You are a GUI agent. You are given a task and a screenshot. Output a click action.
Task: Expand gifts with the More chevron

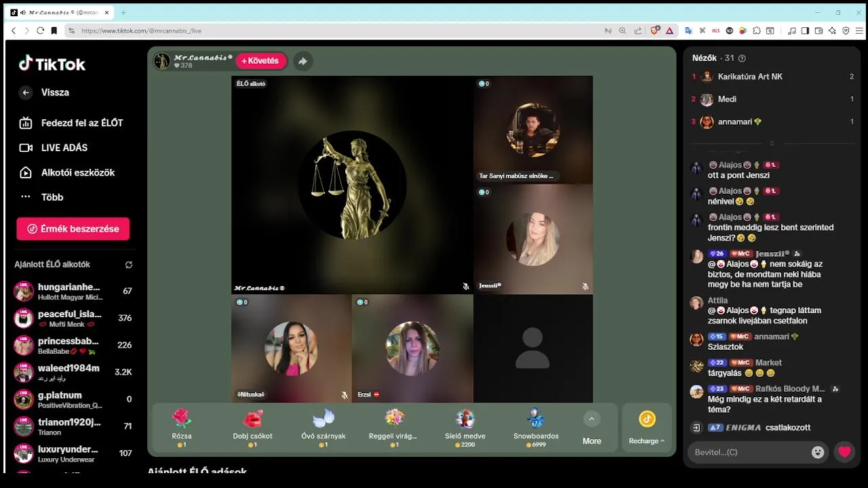pos(591,420)
